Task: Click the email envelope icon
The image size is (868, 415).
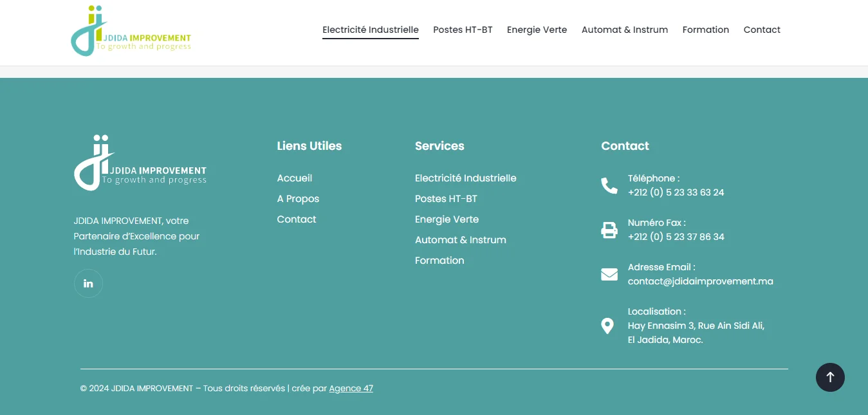Action: pyautogui.click(x=609, y=275)
